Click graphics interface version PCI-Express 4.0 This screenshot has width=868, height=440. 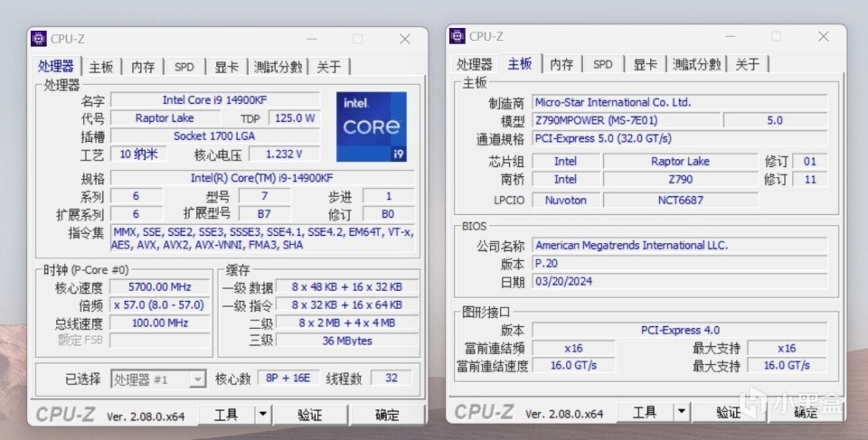[x=680, y=331]
